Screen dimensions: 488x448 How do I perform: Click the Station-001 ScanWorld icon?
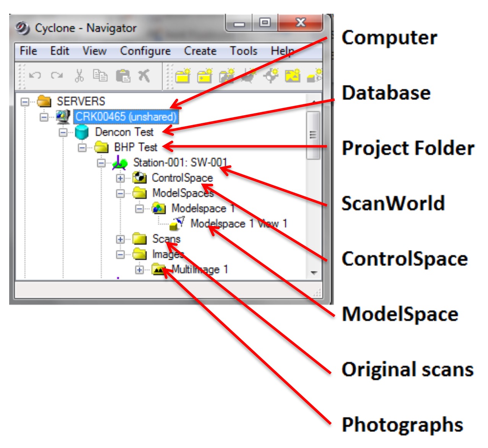(x=120, y=163)
